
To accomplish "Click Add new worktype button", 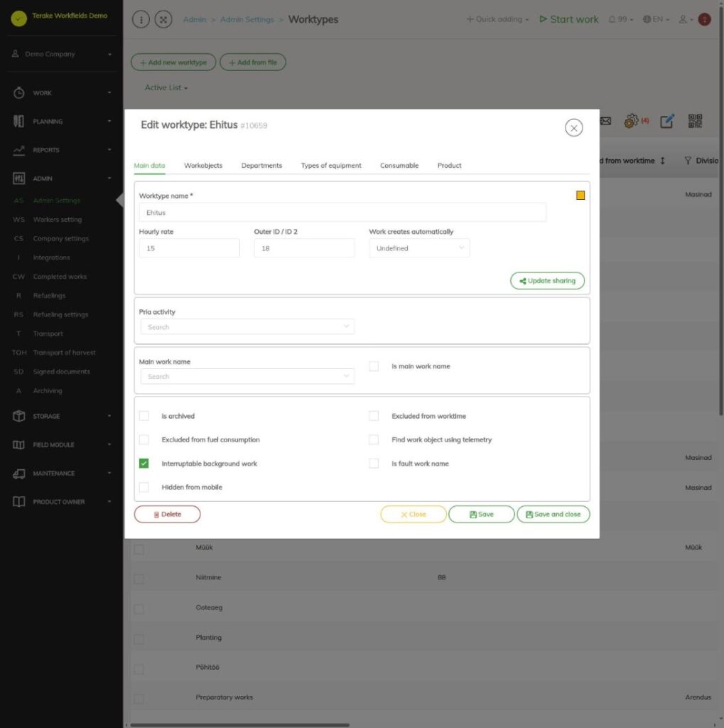I will (x=173, y=63).
